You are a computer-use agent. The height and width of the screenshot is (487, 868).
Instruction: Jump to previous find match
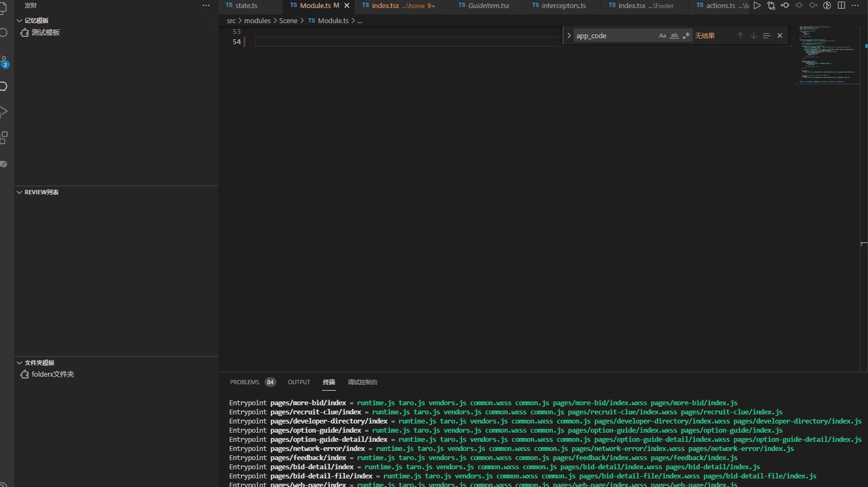click(740, 36)
